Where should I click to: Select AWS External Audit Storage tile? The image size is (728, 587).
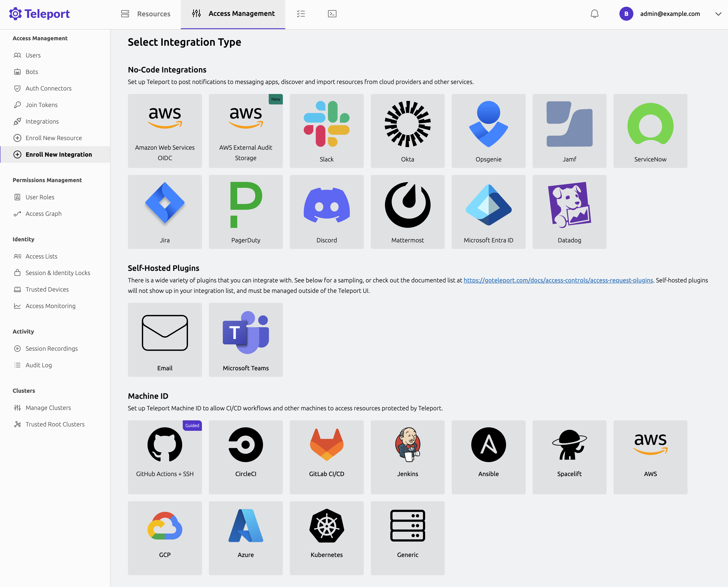point(245,131)
